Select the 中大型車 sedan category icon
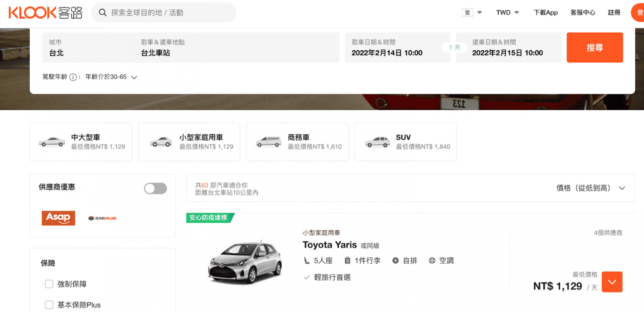Image resolution: width=644 pixels, height=312 pixels. (x=52, y=142)
